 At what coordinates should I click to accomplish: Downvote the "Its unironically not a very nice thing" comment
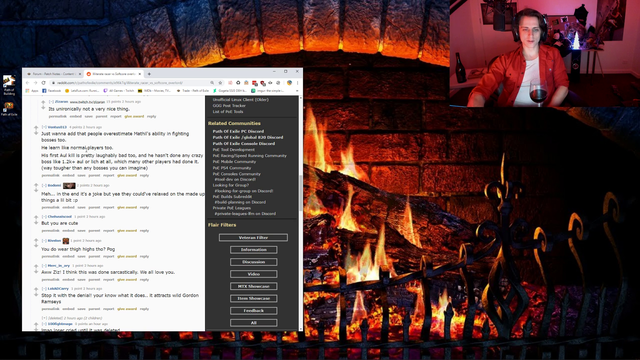[x=43, y=108]
